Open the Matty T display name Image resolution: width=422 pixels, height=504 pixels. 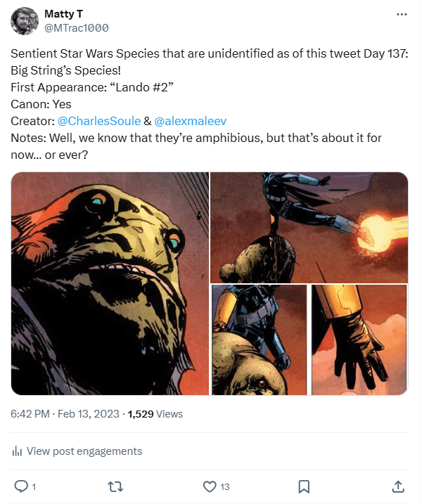(64, 14)
